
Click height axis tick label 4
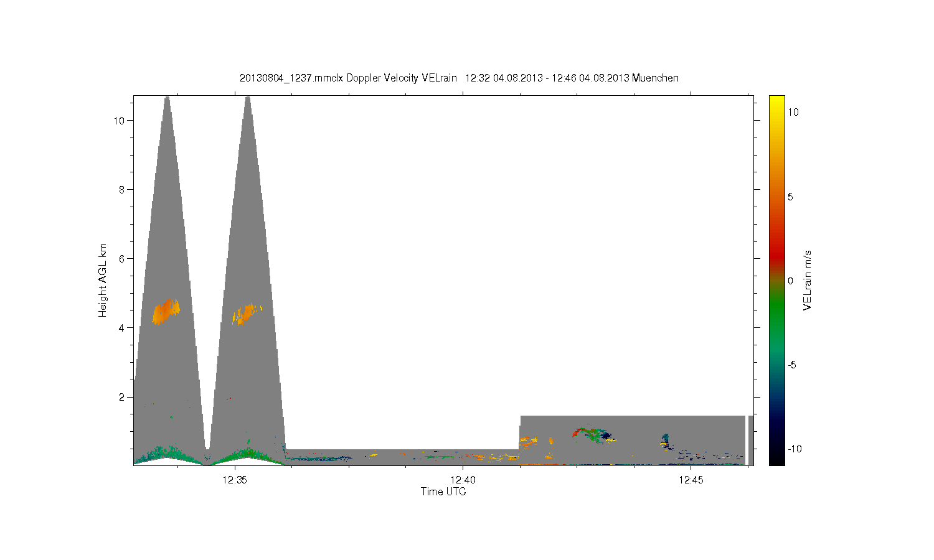123,327
